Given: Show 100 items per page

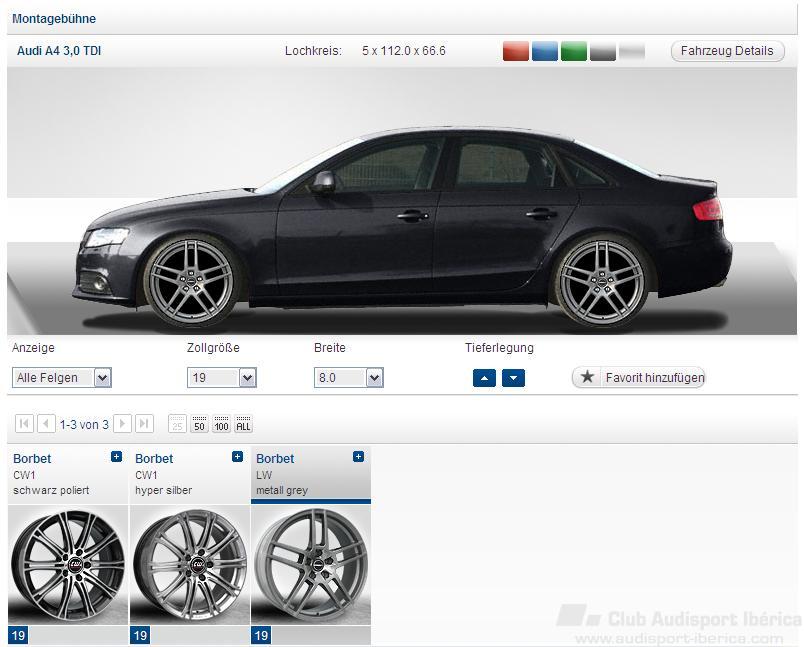Looking at the screenshot, I should click(x=222, y=424).
